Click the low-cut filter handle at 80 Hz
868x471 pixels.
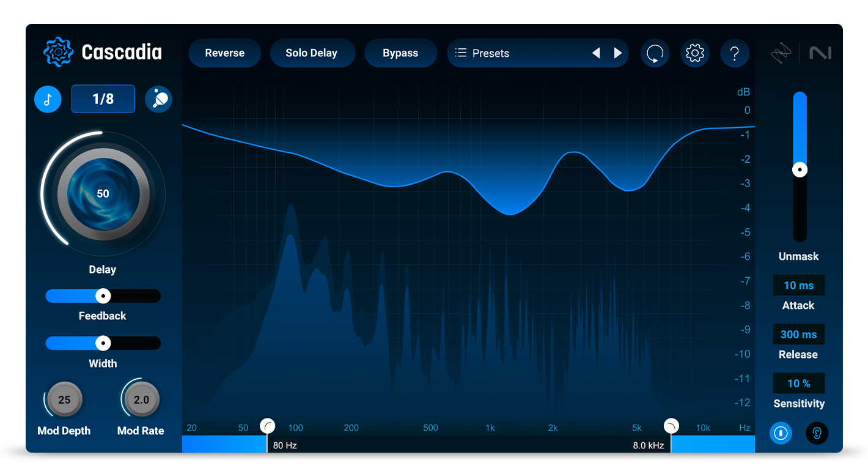[267, 426]
